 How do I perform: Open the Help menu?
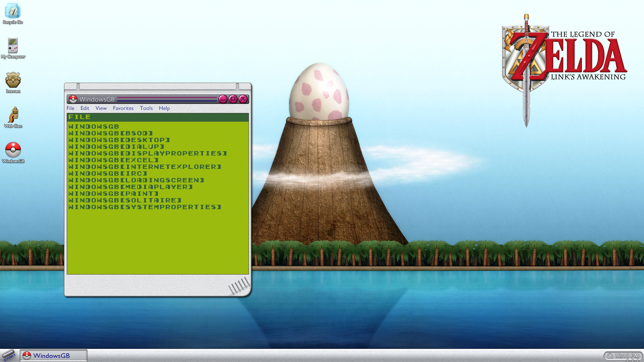pyautogui.click(x=164, y=108)
